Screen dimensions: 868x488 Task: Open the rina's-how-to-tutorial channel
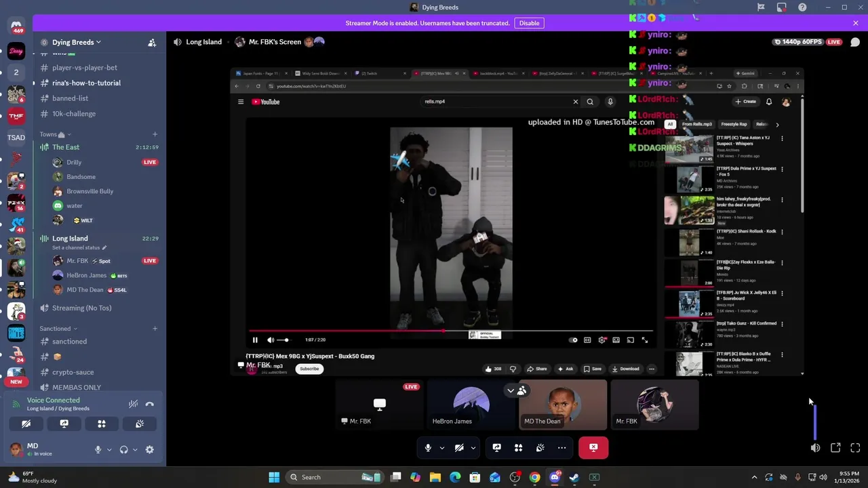[86, 83]
